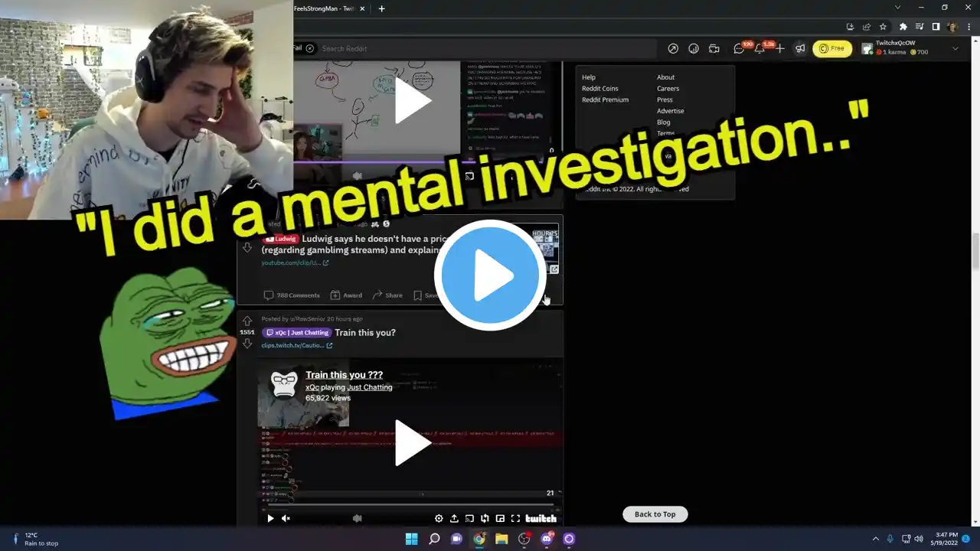The height and width of the screenshot is (551, 980).
Task: Click the Advertise megaphone icon
Action: (x=800, y=48)
